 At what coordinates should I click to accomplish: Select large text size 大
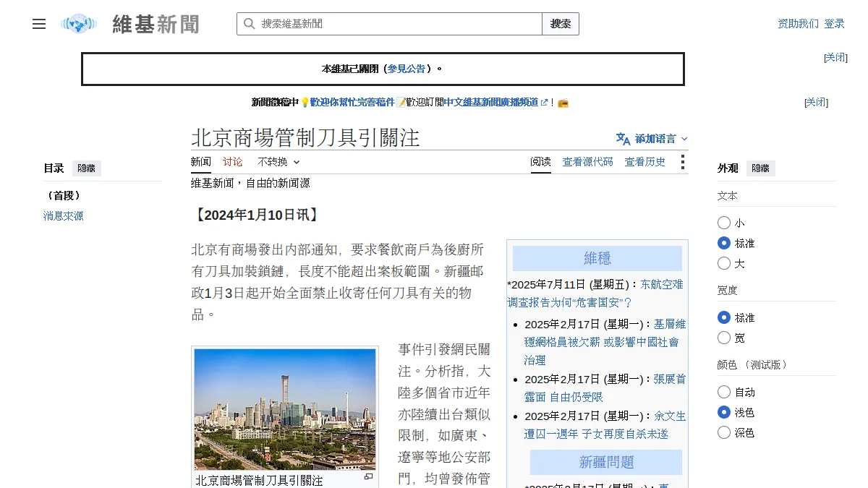[724, 263]
